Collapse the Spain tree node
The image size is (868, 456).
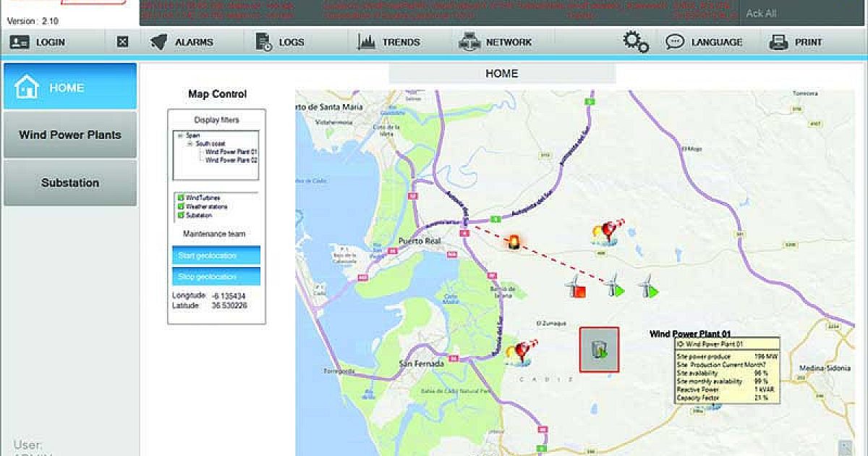coord(179,135)
